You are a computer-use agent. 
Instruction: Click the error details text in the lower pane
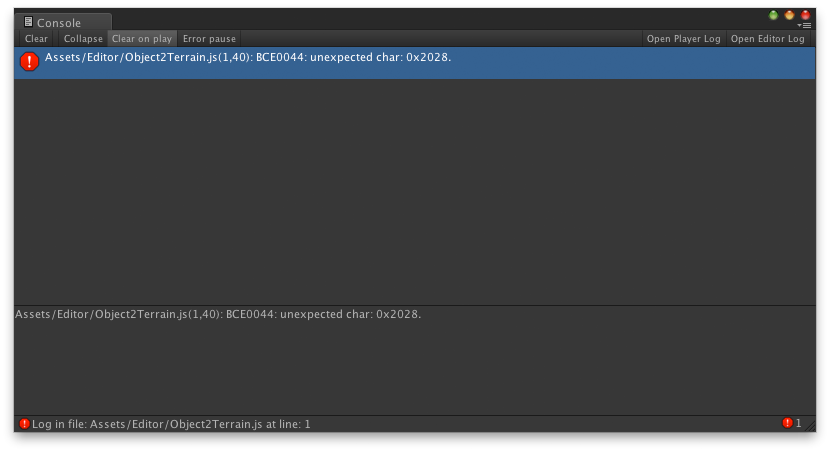[x=218, y=314]
